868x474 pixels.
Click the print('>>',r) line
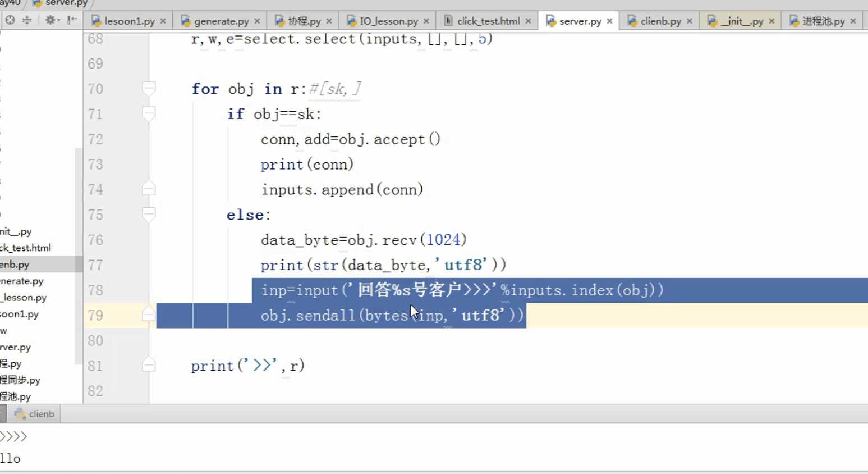click(x=247, y=366)
